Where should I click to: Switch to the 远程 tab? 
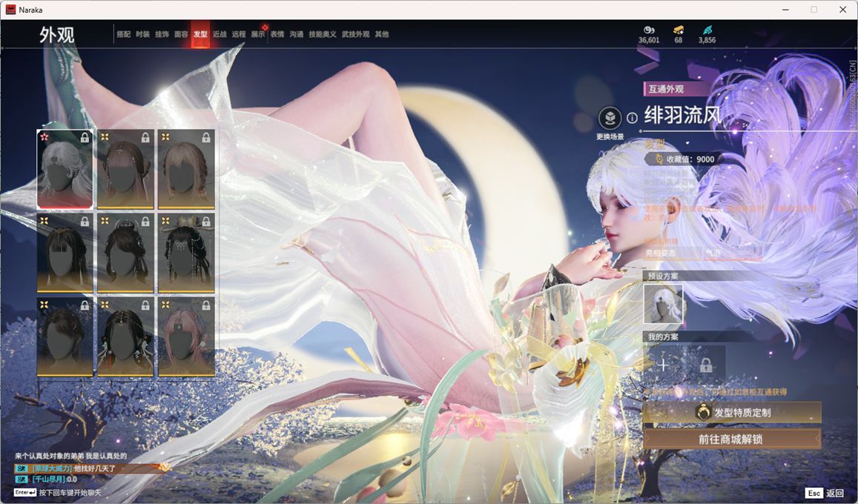(239, 34)
